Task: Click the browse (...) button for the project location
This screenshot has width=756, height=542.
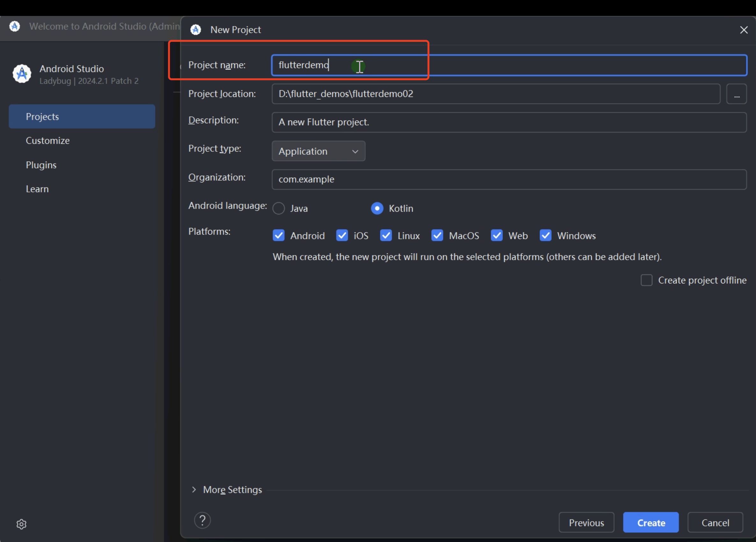Action: click(736, 94)
